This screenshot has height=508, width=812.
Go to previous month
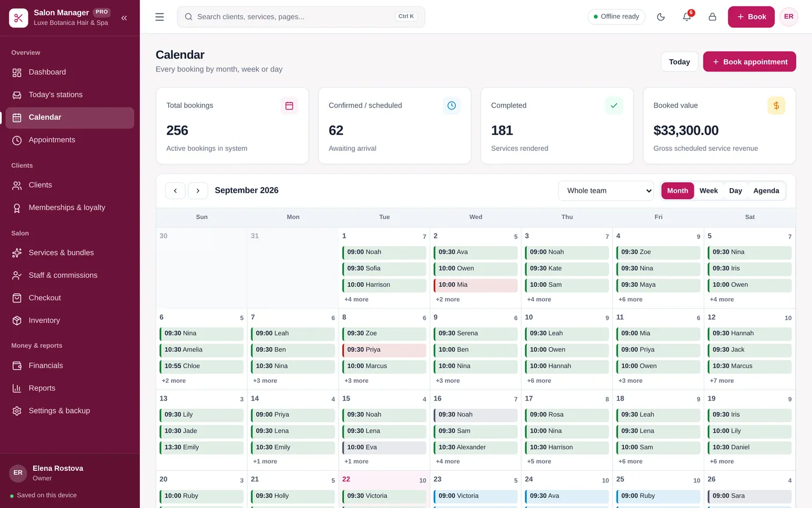tap(175, 190)
